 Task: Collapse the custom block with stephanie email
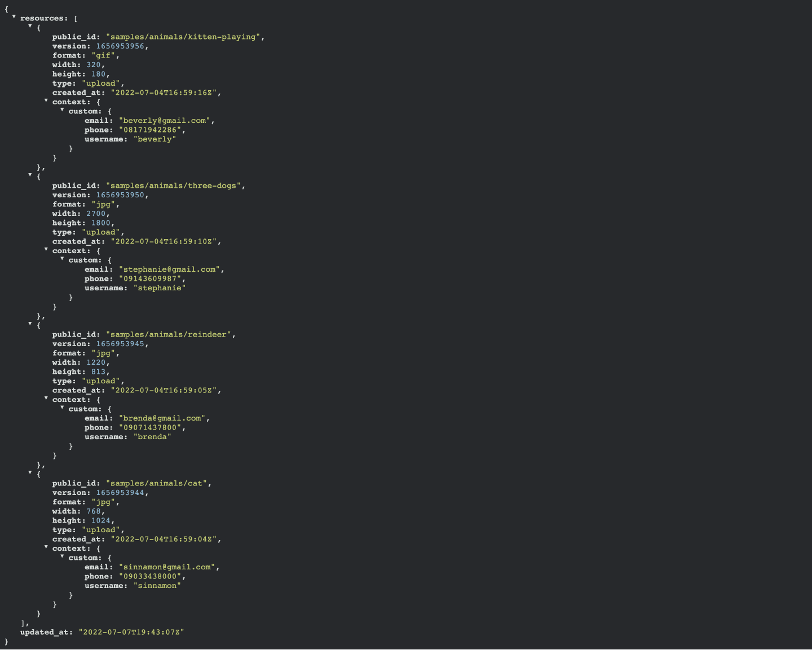click(x=62, y=259)
